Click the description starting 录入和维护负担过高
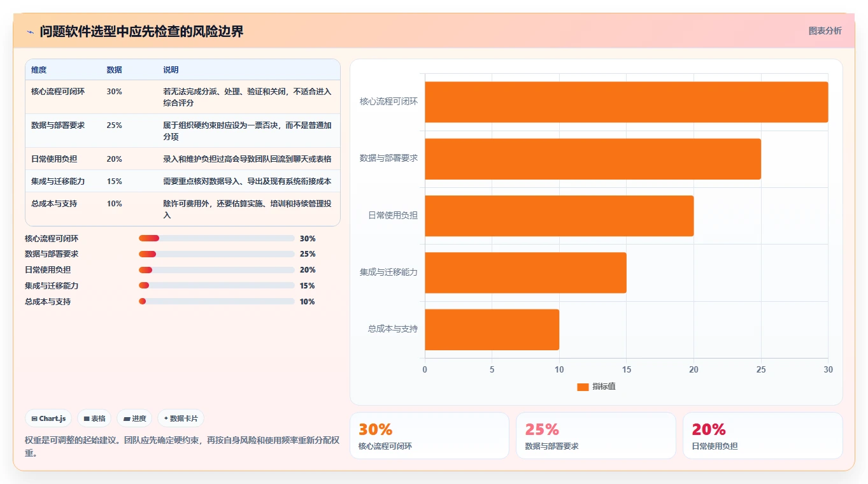 tap(247, 159)
